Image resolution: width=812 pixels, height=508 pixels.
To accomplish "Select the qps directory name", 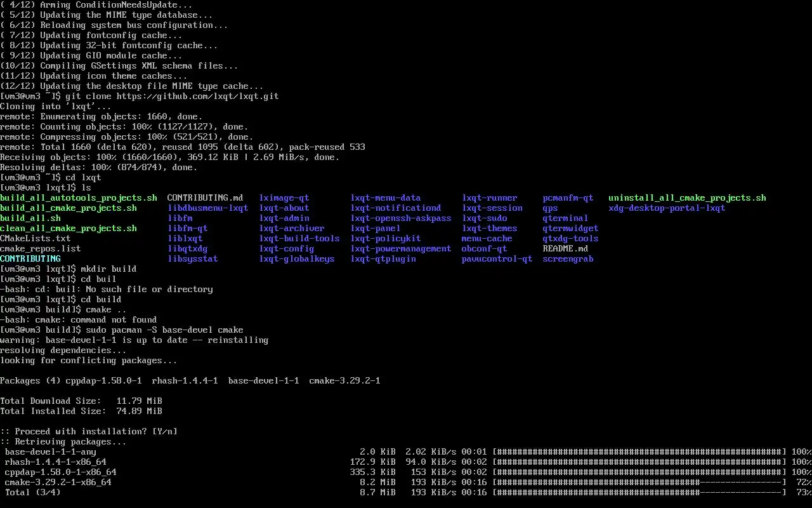I will pyautogui.click(x=551, y=208).
